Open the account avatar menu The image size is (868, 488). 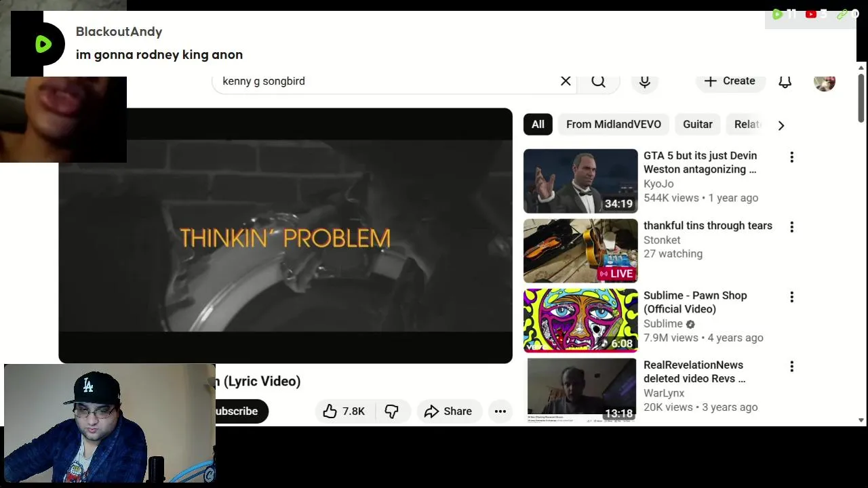(825, 81)
